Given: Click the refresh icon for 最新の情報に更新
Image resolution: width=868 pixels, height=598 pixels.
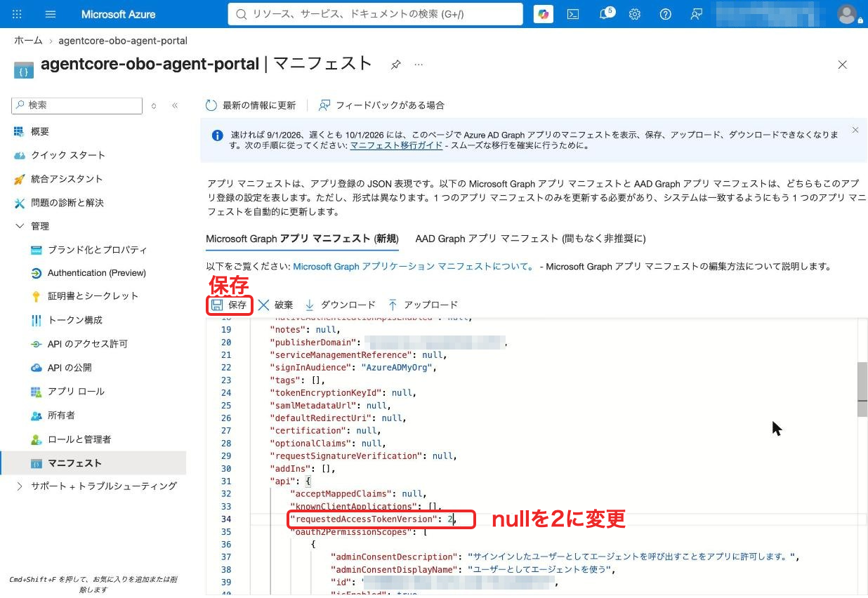Looking at the screenshot, I should tap(211, 105).
